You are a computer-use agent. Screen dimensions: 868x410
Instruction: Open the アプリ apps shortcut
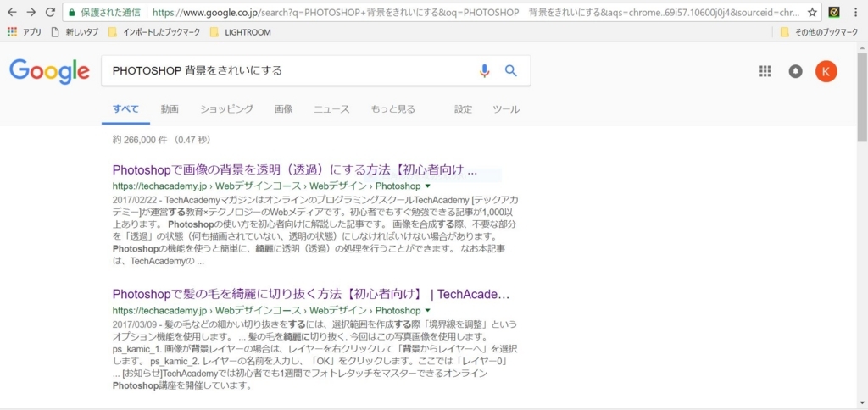pos(25,32)
